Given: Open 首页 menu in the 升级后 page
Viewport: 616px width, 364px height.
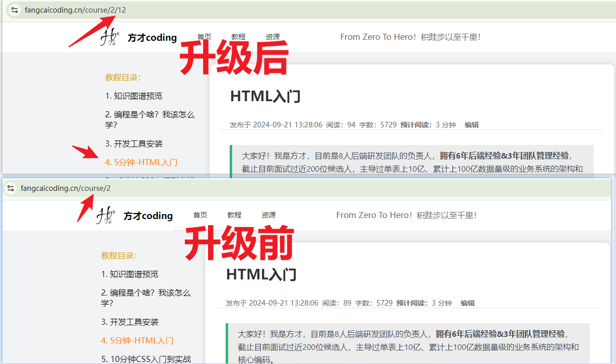Looking at the screenshot, I should [x=204, y=37].
